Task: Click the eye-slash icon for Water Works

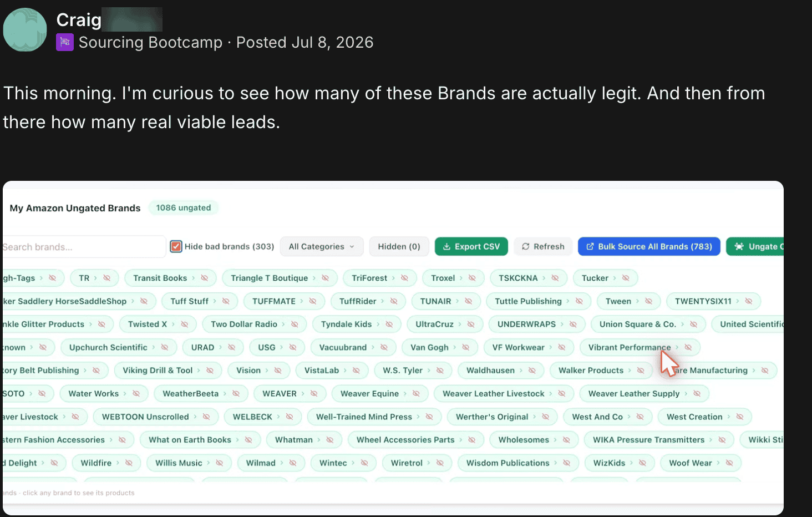Action: 136,393
